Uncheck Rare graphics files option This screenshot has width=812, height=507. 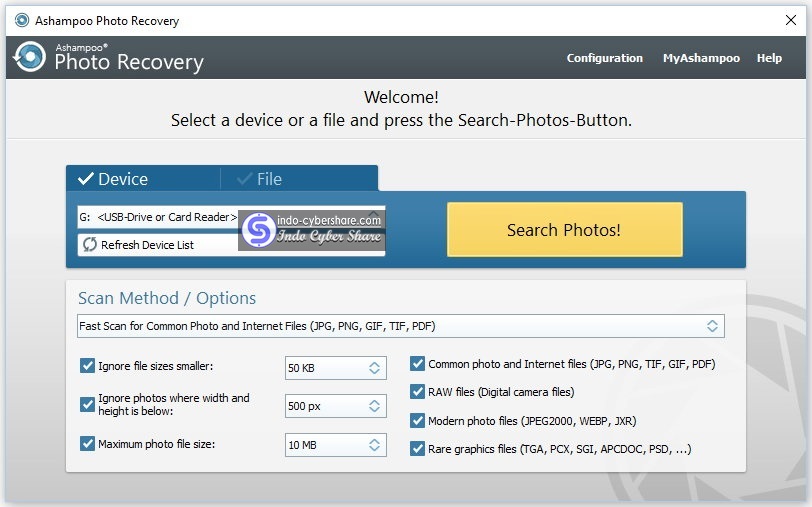(x=417, y=448)
